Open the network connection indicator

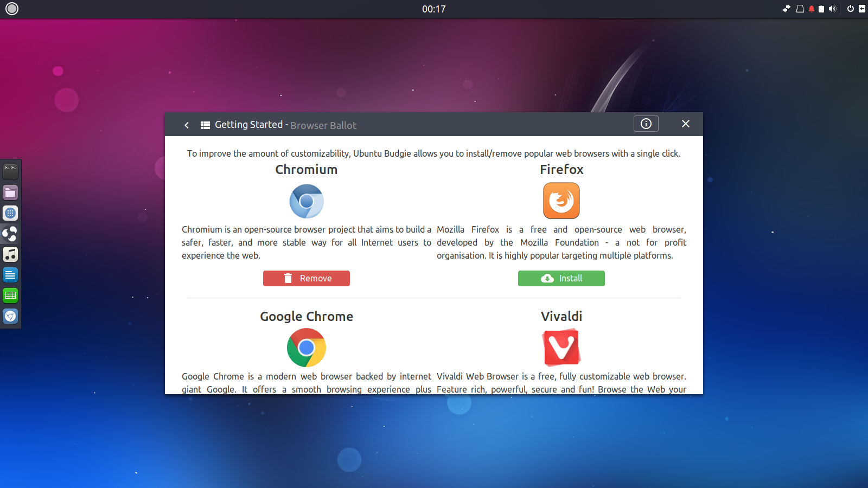pos(787,9)
